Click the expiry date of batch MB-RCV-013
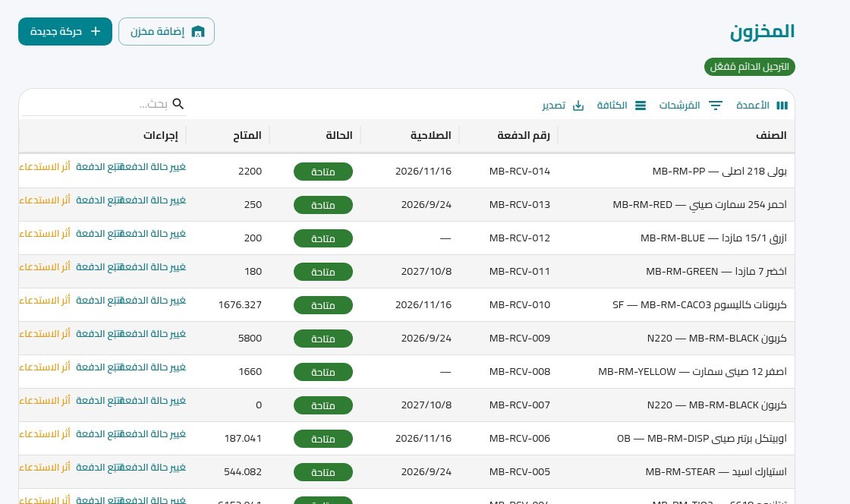This screenshot has width=850, height=504. click(426, 205)
